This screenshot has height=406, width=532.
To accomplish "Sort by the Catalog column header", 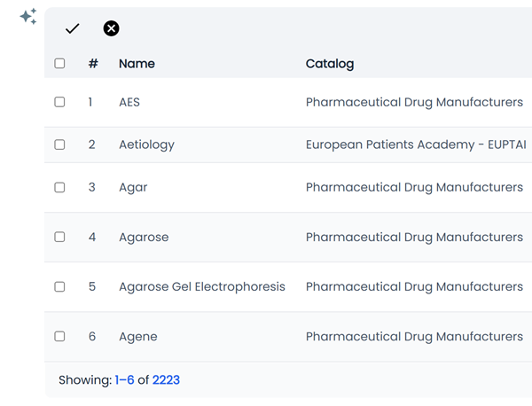I will (x=329, y=64).
